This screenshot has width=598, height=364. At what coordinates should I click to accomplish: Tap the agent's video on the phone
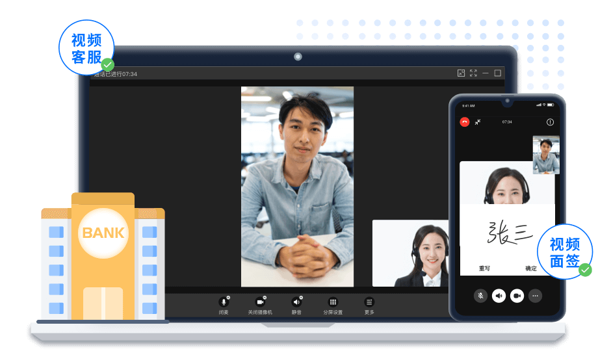[507, 183]
